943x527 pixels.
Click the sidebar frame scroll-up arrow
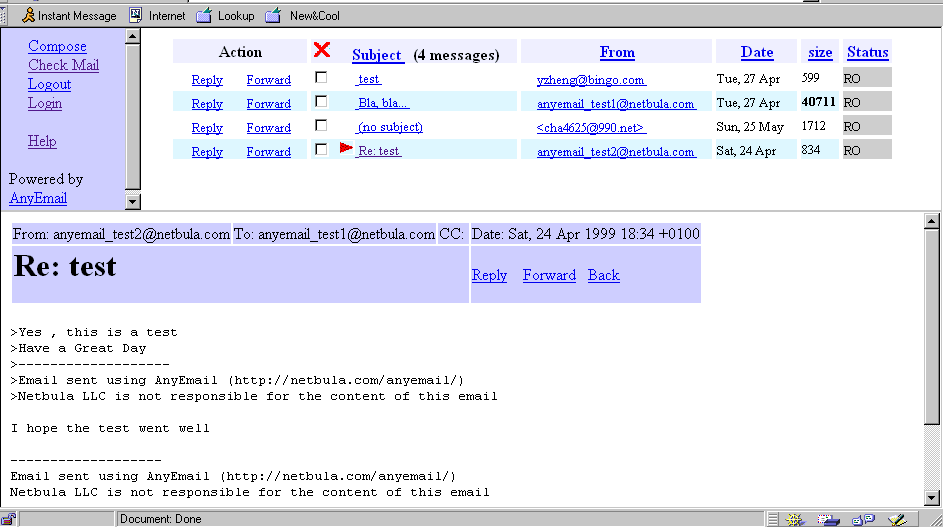click(x=133, y=37)
